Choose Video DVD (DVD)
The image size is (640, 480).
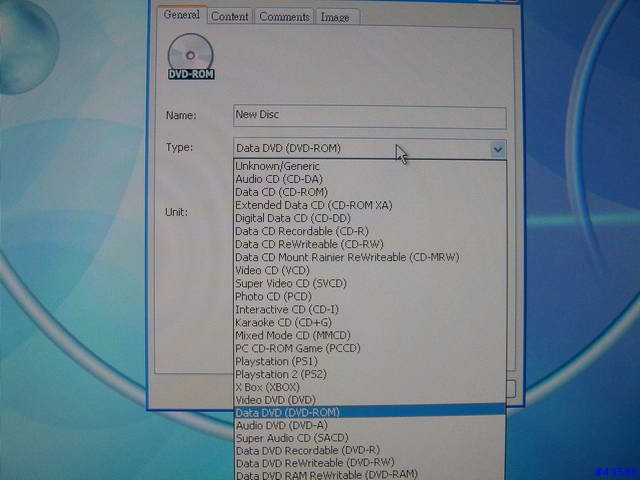tap(370, 400)
